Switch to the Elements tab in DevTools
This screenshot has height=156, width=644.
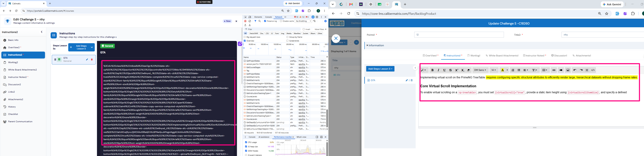coord(258,17)
